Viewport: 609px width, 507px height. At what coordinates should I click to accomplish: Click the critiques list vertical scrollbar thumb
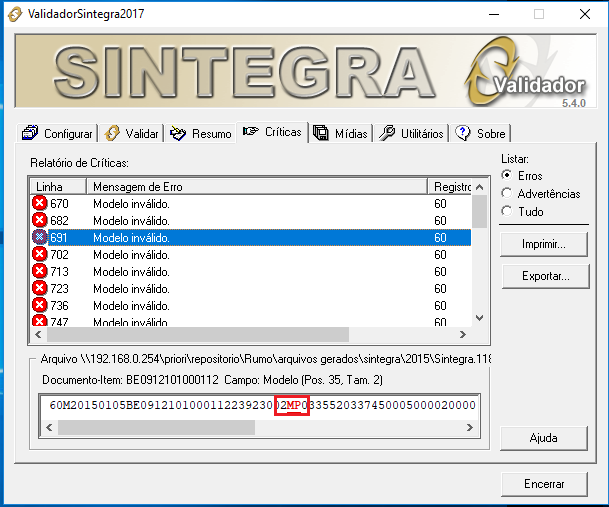(480, 211)
